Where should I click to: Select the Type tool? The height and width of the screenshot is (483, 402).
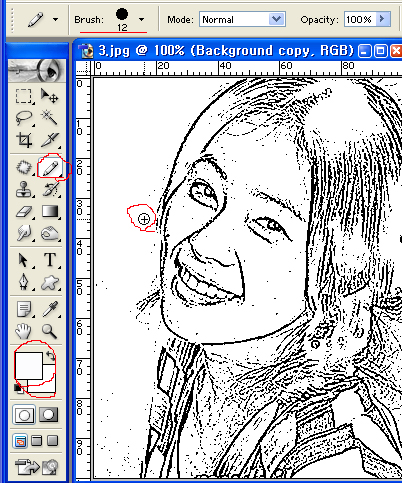[50, 260]
